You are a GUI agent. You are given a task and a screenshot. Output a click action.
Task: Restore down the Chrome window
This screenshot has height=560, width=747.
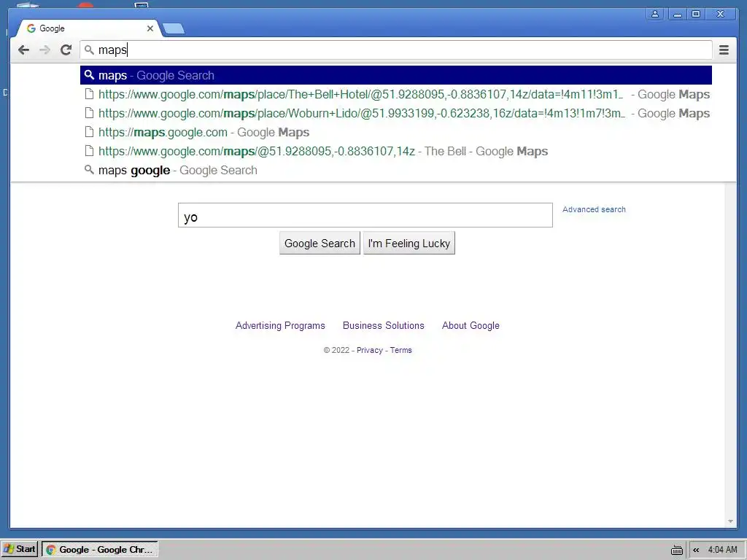(x=696, y=15)
